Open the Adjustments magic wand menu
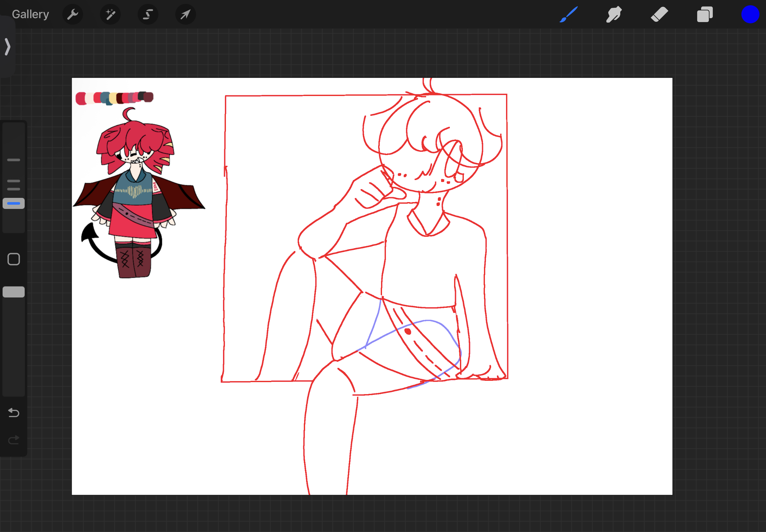Viewport: 766px width, 532px height. 110,14
